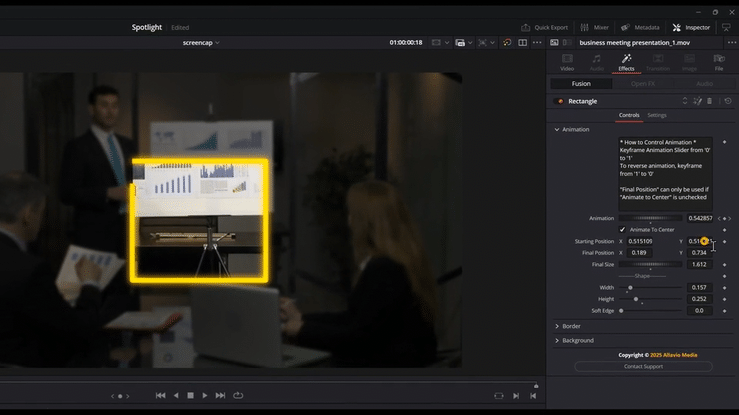Open the Settings tab of Rectangle

(x=657, y=115)
